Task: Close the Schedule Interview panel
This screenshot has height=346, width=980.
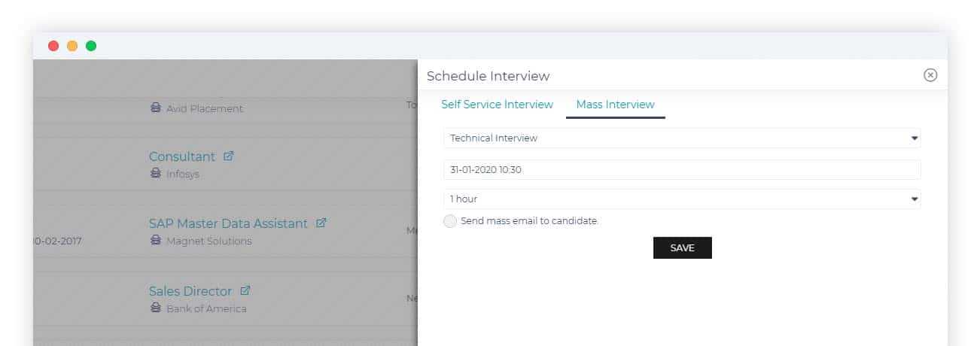Action: click(x=930, y=75)
